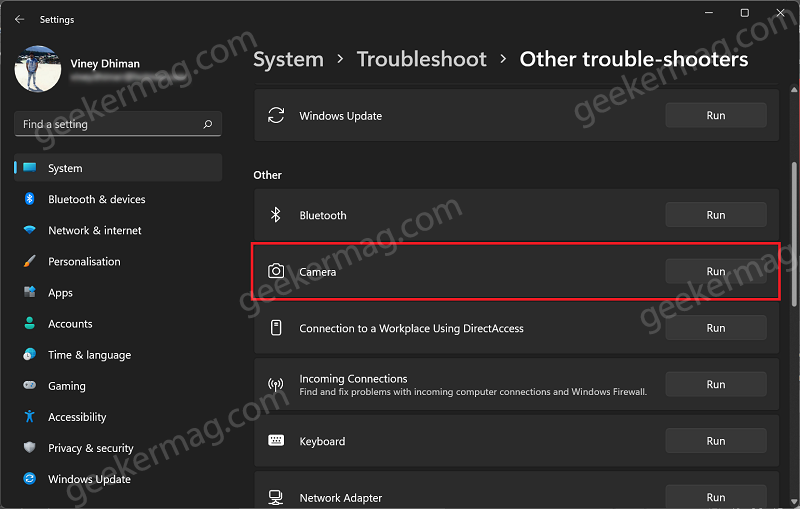
Task: Click the System monitor icon in sidebar
Action: (30, 167)
